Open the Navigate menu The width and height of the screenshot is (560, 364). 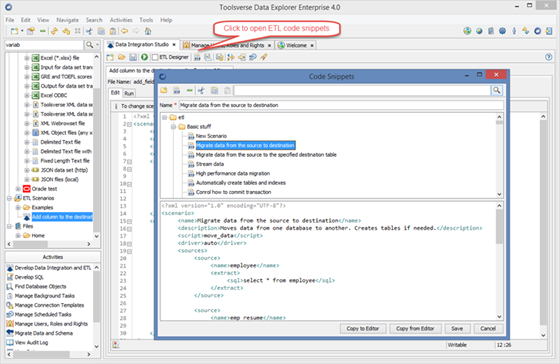[68, 20]
